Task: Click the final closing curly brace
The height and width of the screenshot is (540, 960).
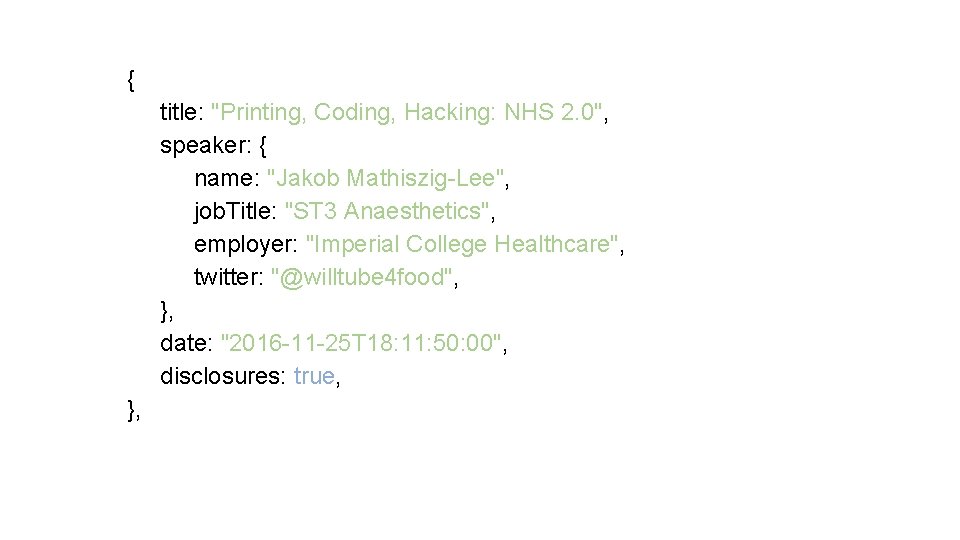Action: (x=133, y=409)
